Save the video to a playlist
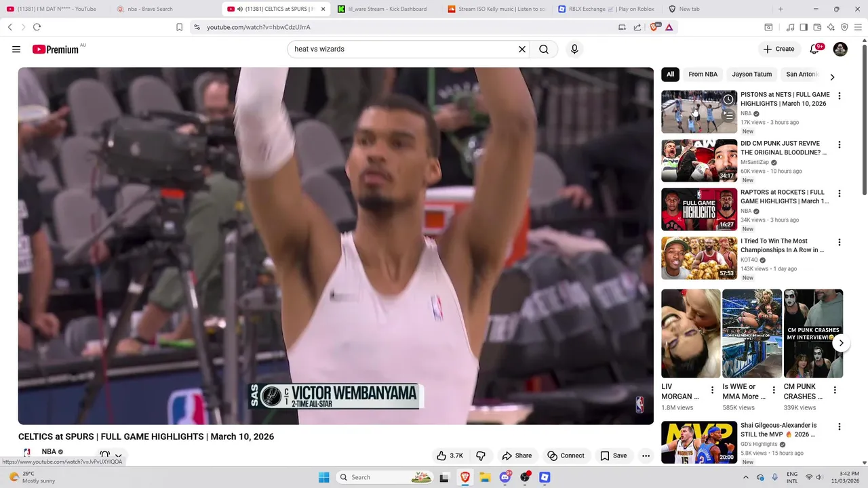The height and width of the screenshot is (488, 868). click(x=613, y=455)
